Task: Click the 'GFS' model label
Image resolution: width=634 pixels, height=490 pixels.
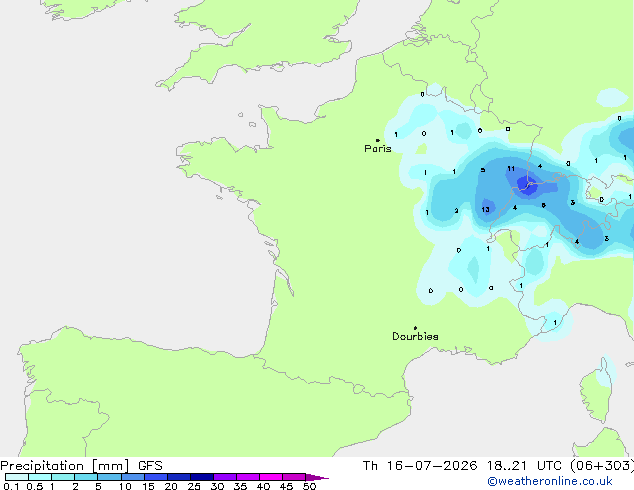Action: coord(150,466)
